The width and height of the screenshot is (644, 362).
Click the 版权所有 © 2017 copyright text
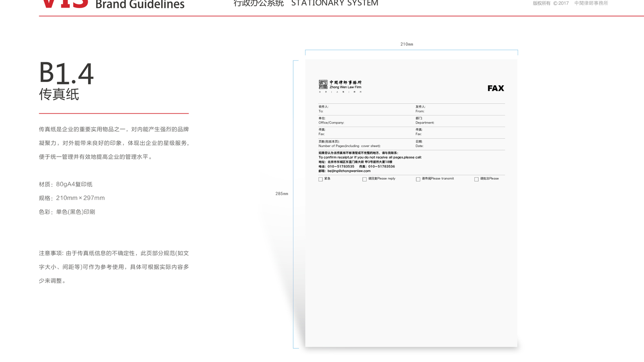(551, 3)
